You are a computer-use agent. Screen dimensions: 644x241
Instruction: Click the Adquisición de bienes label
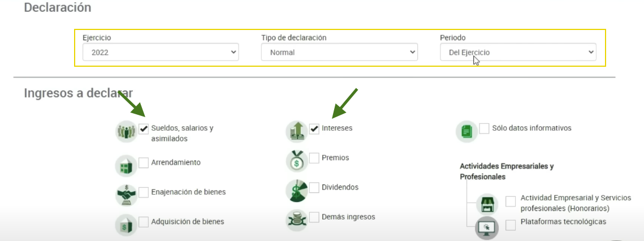(188, 222)
